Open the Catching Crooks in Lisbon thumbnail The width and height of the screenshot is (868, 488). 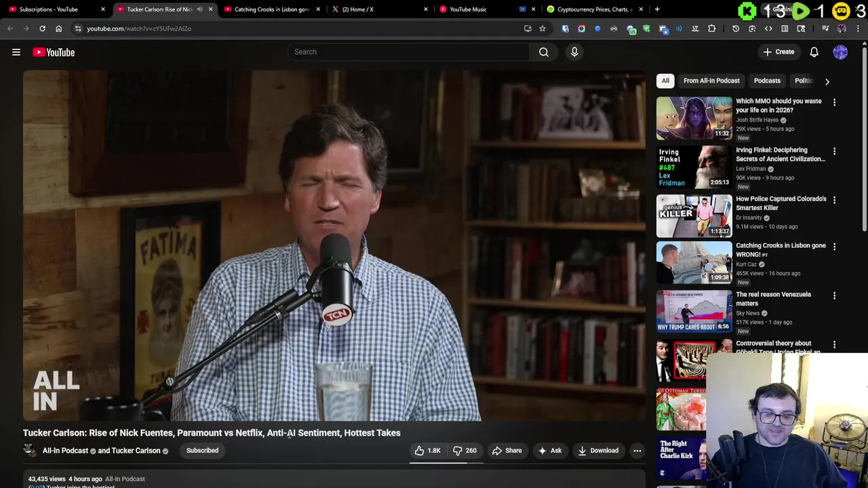(694, 262)
